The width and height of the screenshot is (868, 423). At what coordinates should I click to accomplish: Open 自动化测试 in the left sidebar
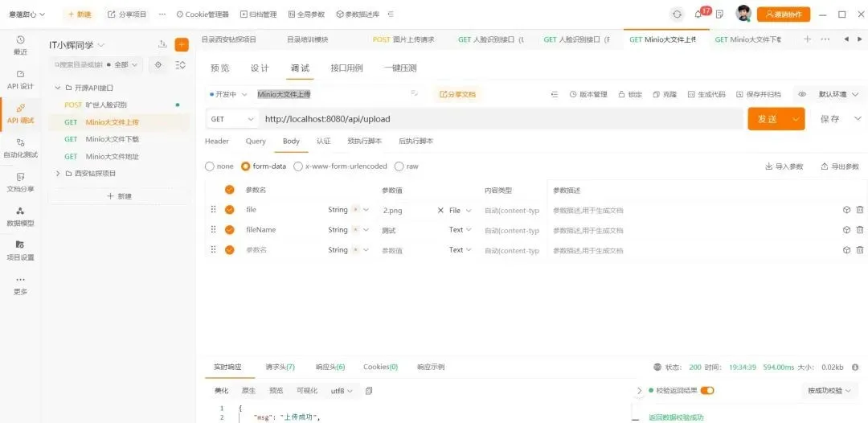point(20,148)
